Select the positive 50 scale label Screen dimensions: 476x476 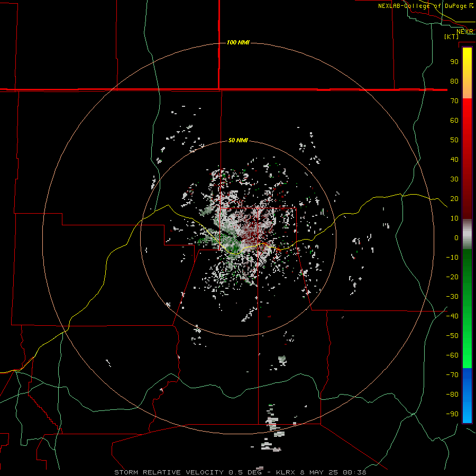coord(454,140)
